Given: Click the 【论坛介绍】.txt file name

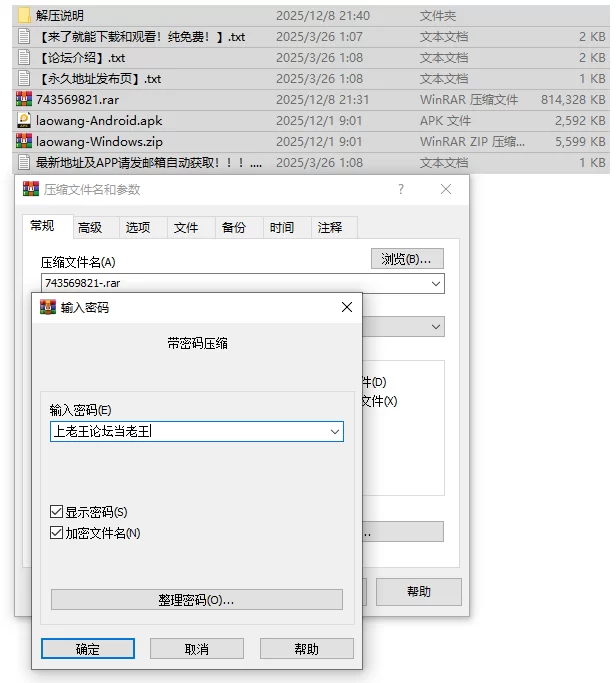Looking at the screenshot, I should (x=81, y=57).
